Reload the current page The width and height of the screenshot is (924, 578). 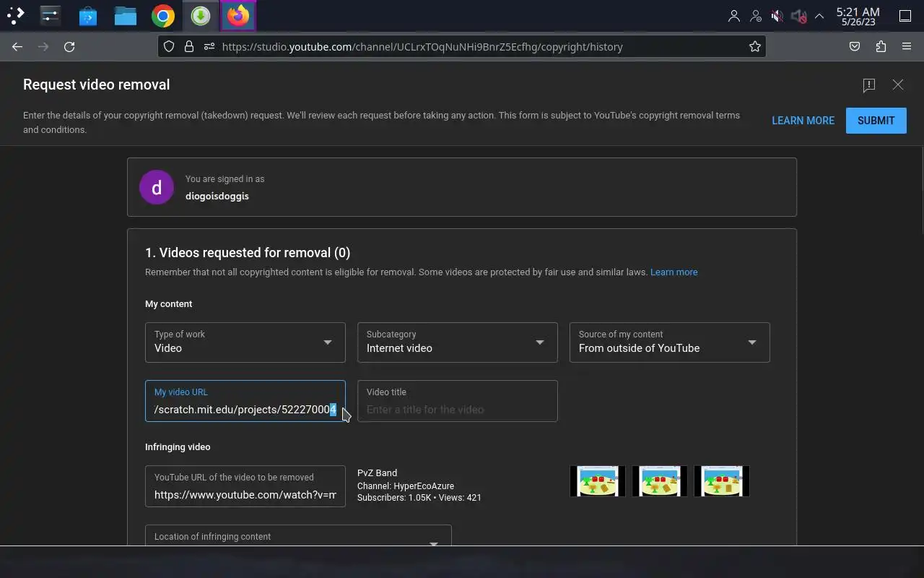[x=69, y=46]
